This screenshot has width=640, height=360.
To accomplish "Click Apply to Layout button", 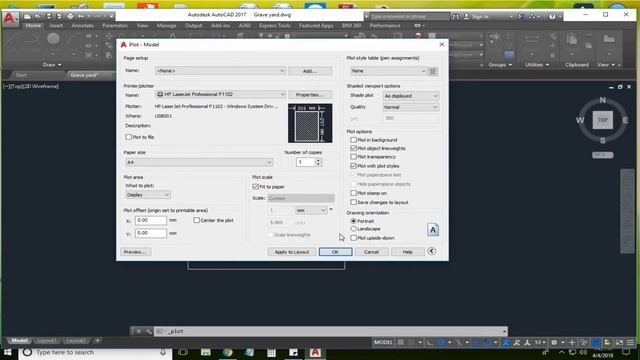I will click(x=292, y=252).
